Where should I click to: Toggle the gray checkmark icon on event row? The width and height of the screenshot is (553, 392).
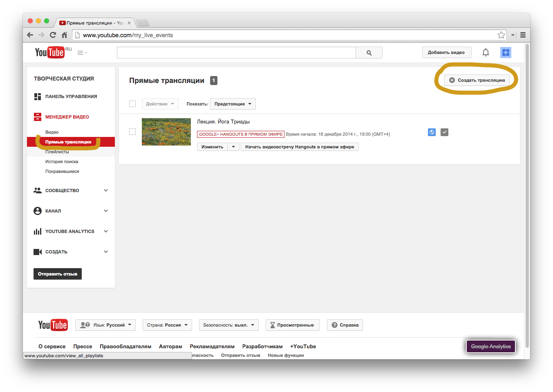444,132
